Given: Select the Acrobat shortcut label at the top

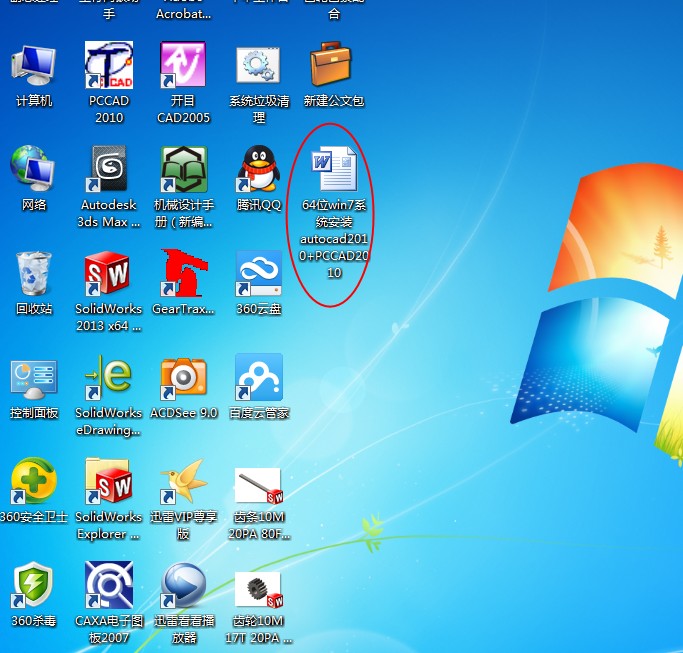Looking at the screenshot, I should click(x=183, y=14).
